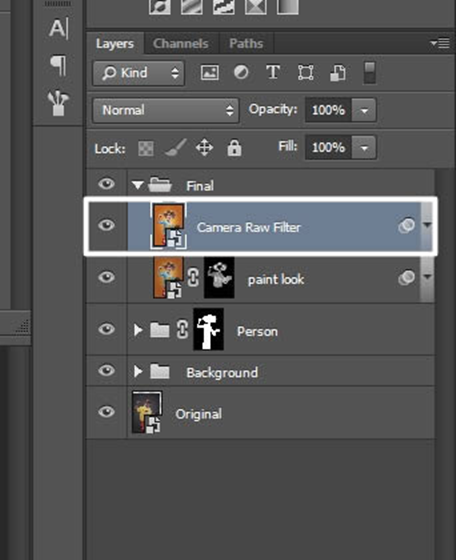This screenshot has height=560, width=456.
Task: Filter layers by type layers icon
Action: coord(273,72)
